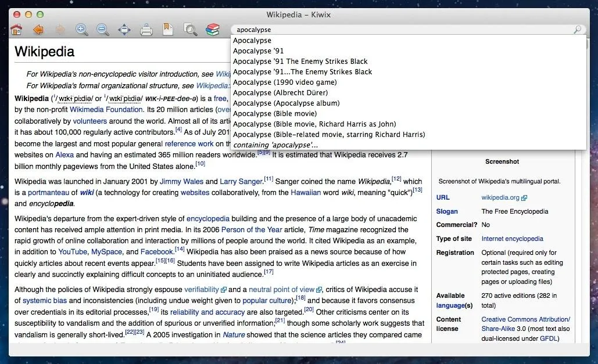Screen dimensions: 598x364
Task: Follow the 'portmanteau' link
Action: click(x=48, y=193)
